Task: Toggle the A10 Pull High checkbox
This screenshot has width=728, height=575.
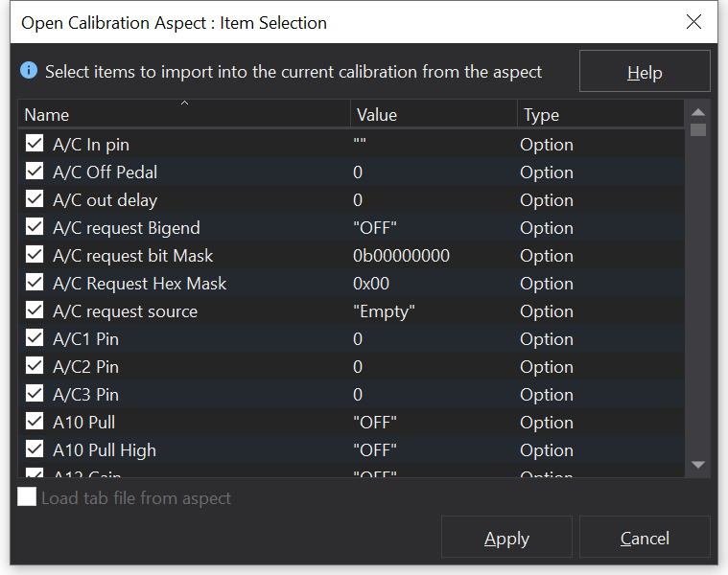Action: pyautogui.click(x=35, y=449)
